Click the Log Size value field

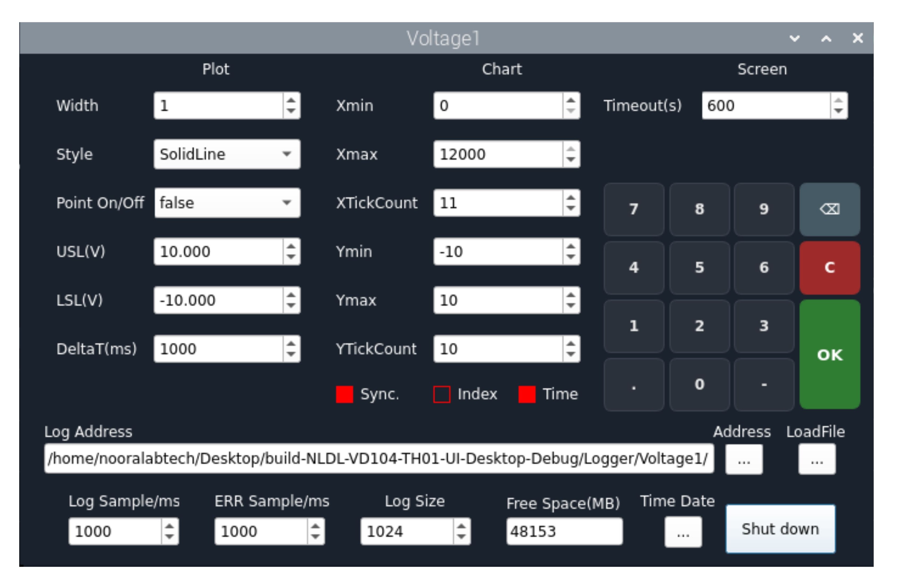click(407, 531)
